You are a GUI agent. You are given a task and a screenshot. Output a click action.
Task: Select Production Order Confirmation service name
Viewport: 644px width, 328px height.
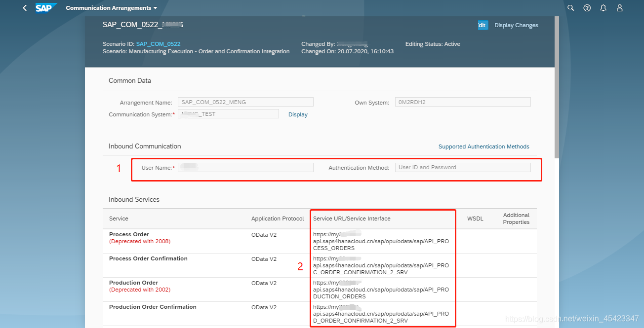[x=153, y=307]
